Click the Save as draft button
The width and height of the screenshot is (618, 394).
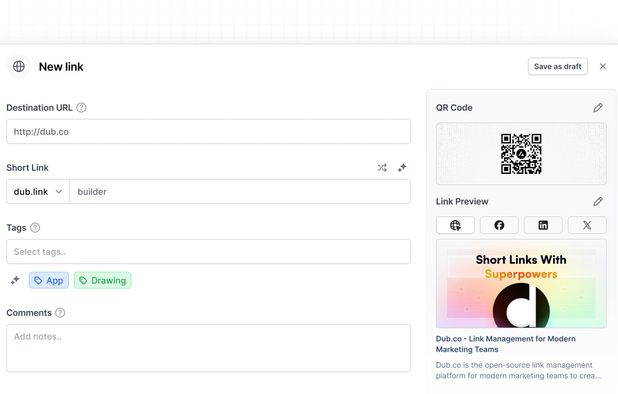[x=558, y=67]
